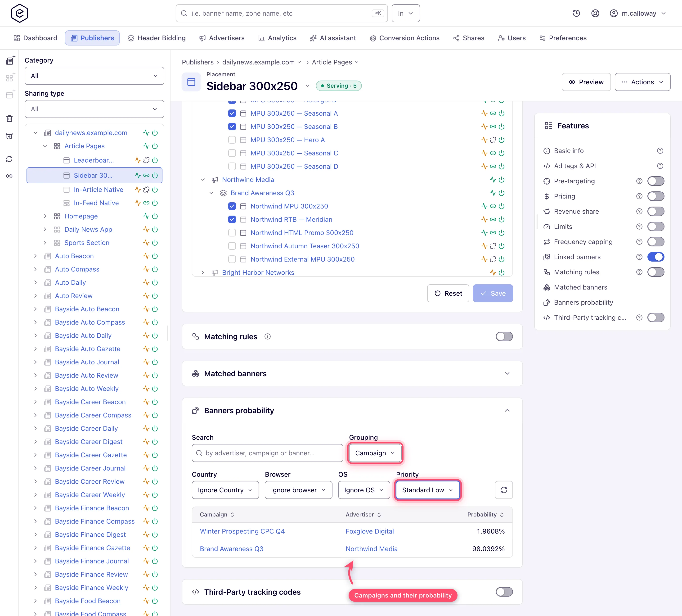The image size is (682, 616).
Task: Click the Reset button
Action: point(448,293)
